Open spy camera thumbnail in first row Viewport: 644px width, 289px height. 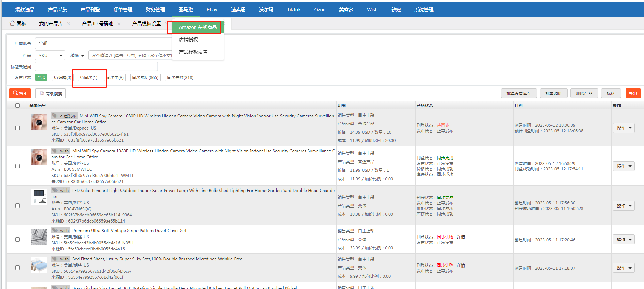39,122
